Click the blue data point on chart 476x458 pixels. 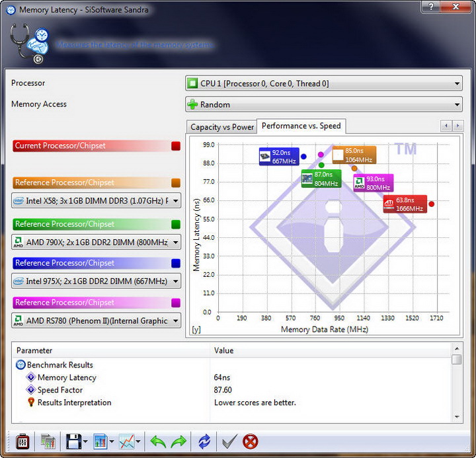coord(303,157)
